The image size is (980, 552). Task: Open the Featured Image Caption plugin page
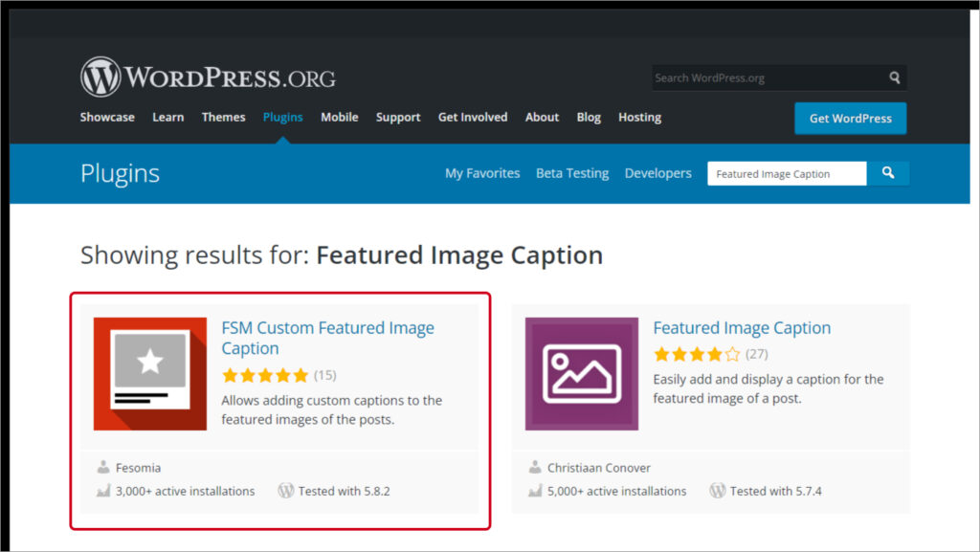click(742, 327)
